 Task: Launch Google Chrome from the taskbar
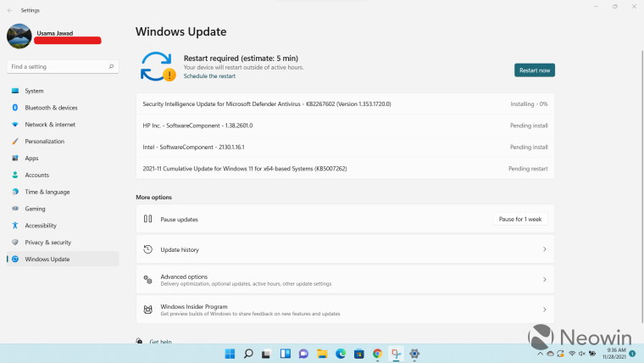(377, 354)
